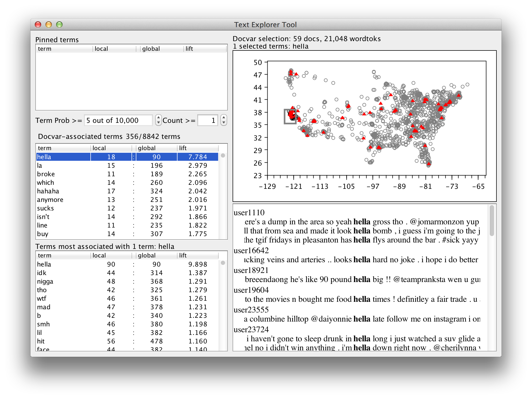This screenshot has height=399, width=532.
Task: Sort Pinned terms by global column
Action: [162, 49]
